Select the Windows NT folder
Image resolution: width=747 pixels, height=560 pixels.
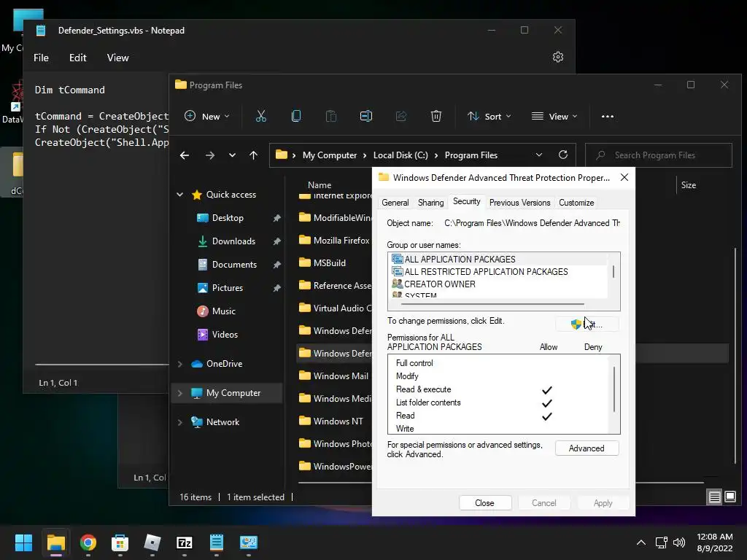tap(330, 421)
